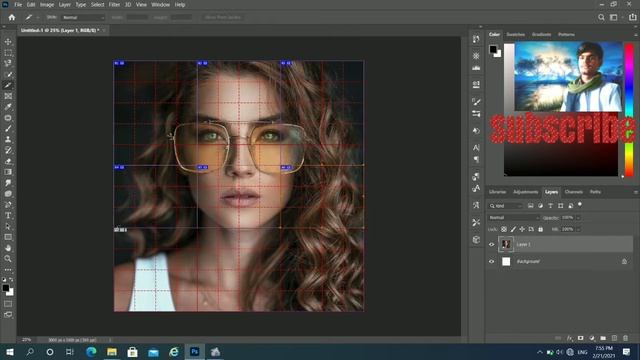Toggle lock transparent pixels
The image size is (640, 360).
coord(504,229)
